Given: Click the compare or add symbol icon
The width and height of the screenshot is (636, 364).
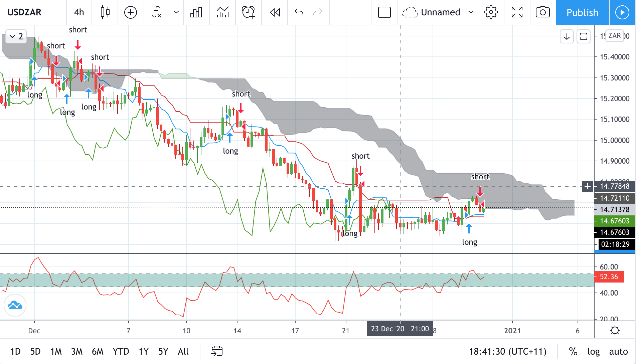Looking at the screenshot, I should (131, 12).
